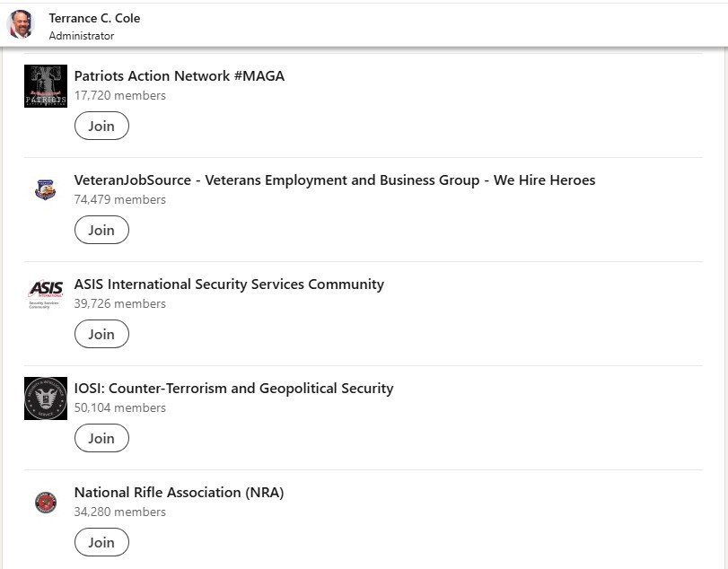Join the National Rifle Association group
728x569 pixels.
click(x=101, y=542)
